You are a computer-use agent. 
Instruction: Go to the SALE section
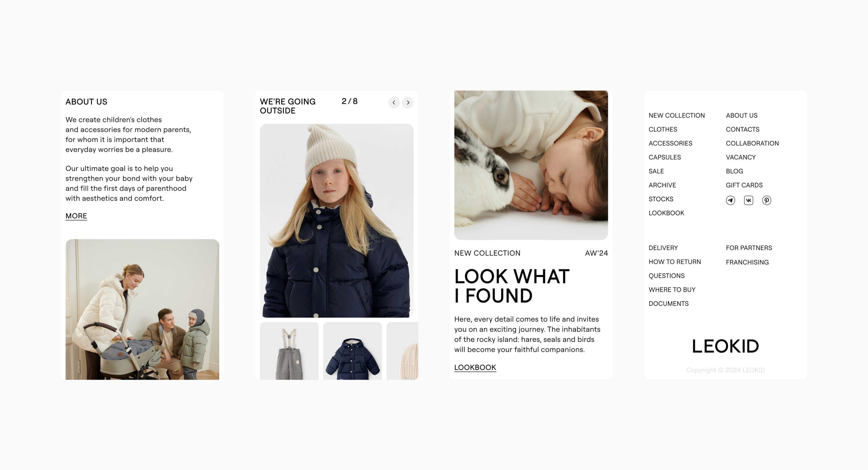pyautogui.click(x=656, y=171)
